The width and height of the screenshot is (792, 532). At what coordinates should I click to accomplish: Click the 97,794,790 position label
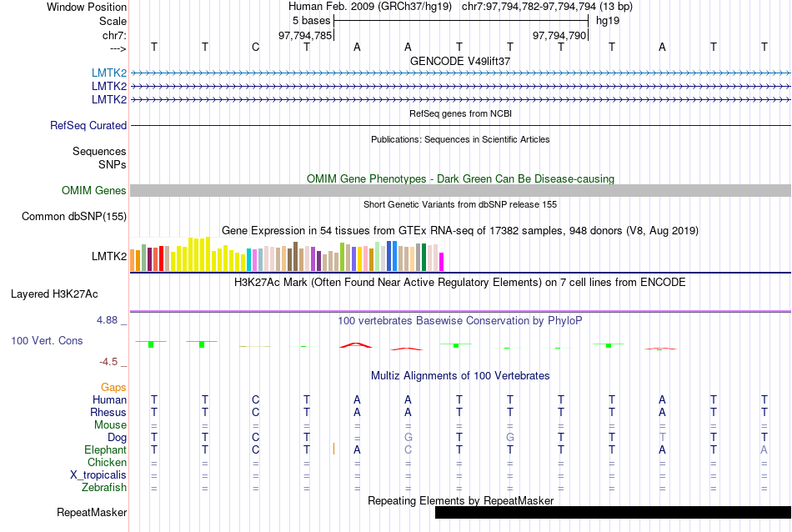coord(559,35)
